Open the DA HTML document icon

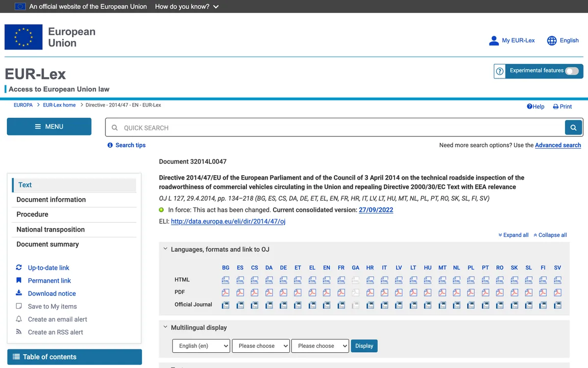click(269, 280)
